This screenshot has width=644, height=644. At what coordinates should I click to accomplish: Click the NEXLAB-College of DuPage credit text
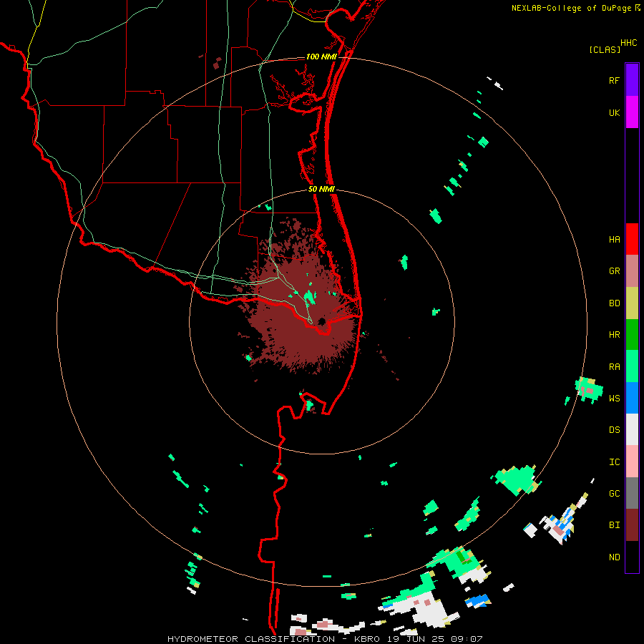(571, 8)
